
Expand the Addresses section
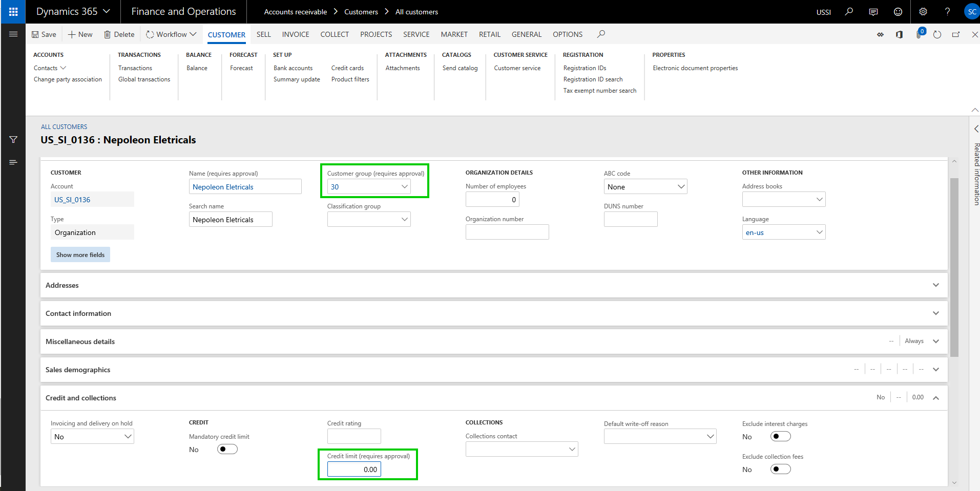[935, 285]
